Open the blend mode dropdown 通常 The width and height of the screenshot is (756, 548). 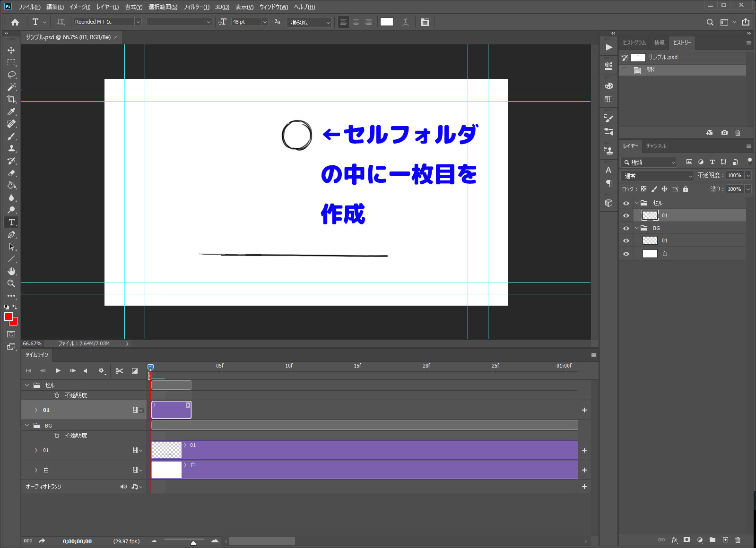click(657, 176)
